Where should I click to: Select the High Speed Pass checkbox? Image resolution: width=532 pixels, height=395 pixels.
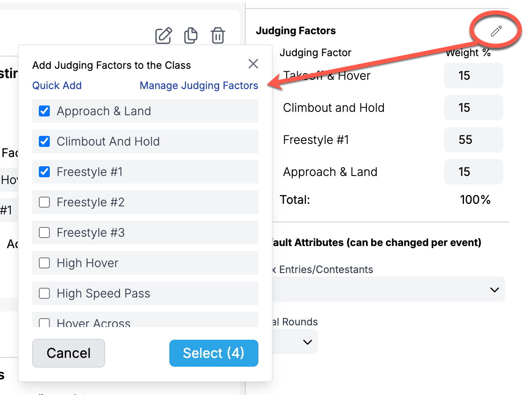point(44,293)
